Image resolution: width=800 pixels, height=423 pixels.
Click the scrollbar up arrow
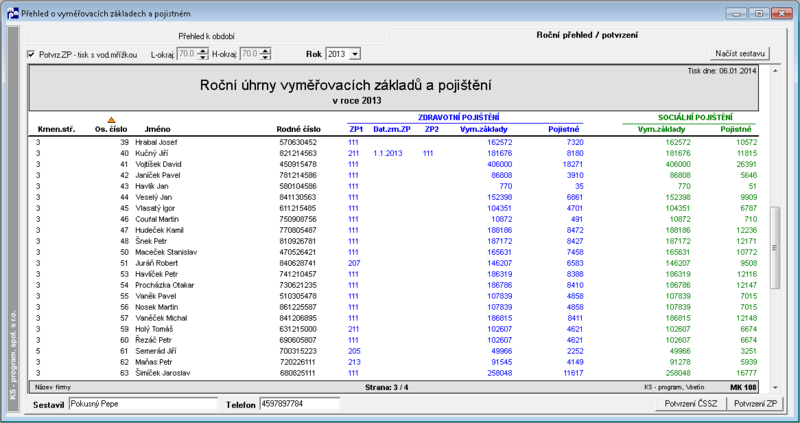point(774,71)
